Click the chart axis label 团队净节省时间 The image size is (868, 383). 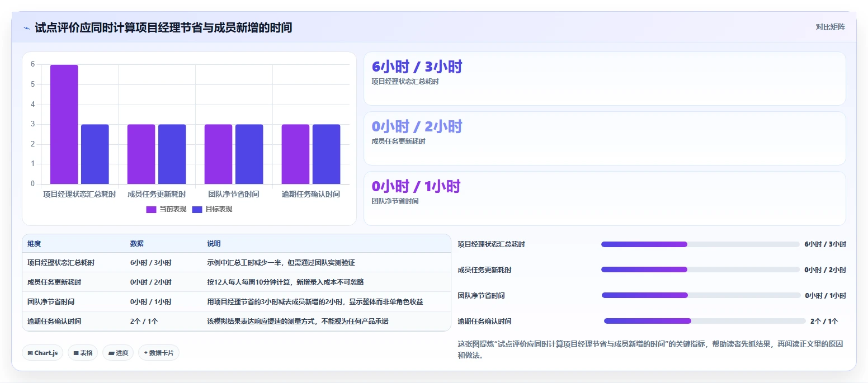(234, 195)
